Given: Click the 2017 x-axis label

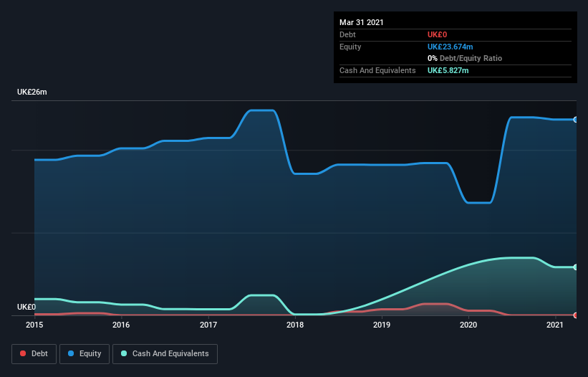Looking at the screenshot, I should [x=208, y=325].
